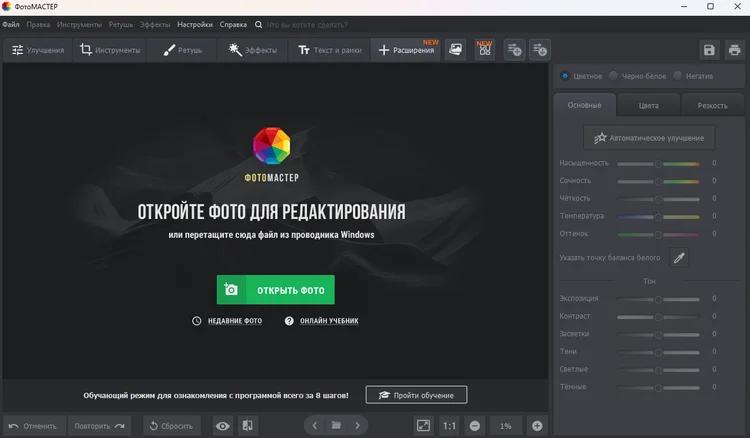Click the Тёмные slider
This screenshot has width=750, height=438.
(658, 387)
